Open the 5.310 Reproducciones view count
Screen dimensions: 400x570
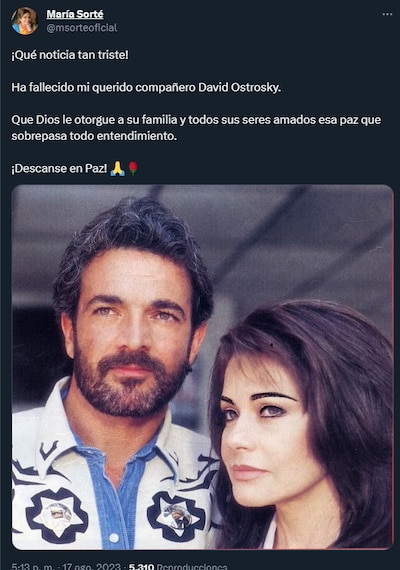178,566
